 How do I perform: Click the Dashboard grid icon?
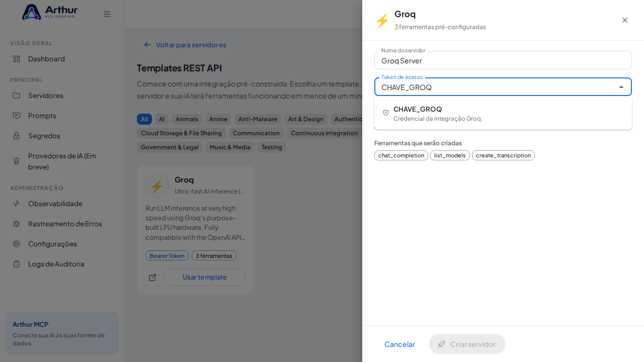point(17,59)
